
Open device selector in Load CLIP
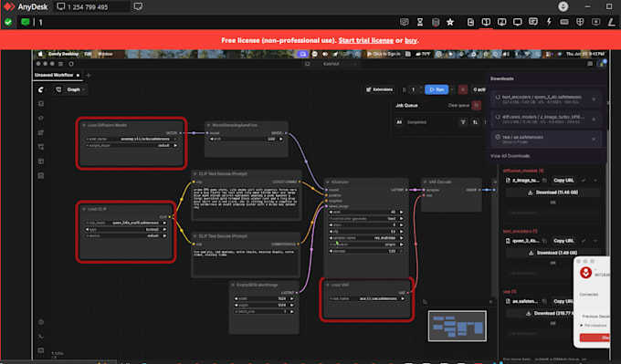[x=126, y=235]
